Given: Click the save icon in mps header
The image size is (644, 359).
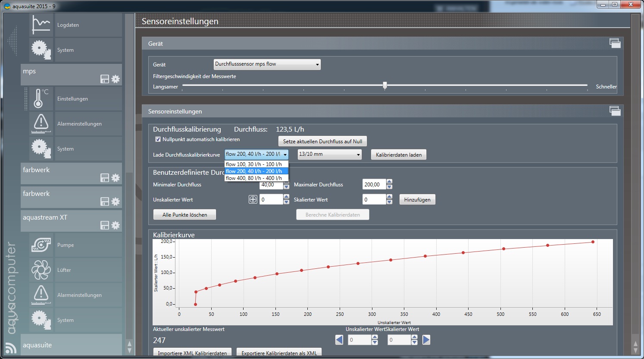Looking at the screenshot, I should pyautogui.click(x=105, y=79).
